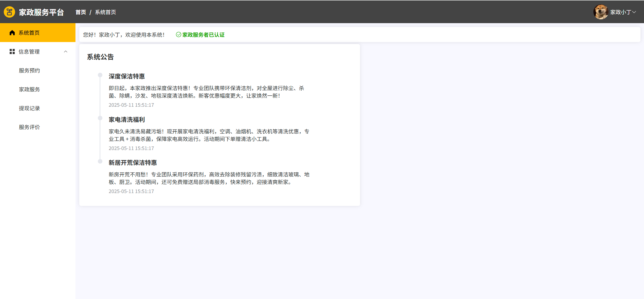Click the home icon in sidebar
Image resolution: width=644 pixels, height=299 pixels.
pos(12,33)
